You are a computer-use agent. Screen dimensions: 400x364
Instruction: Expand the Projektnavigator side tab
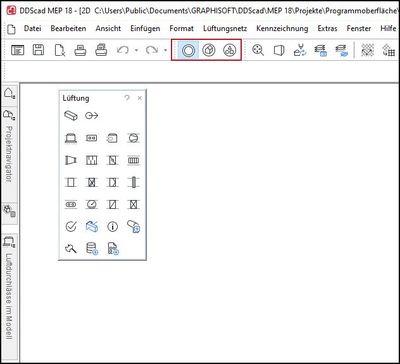9,153
